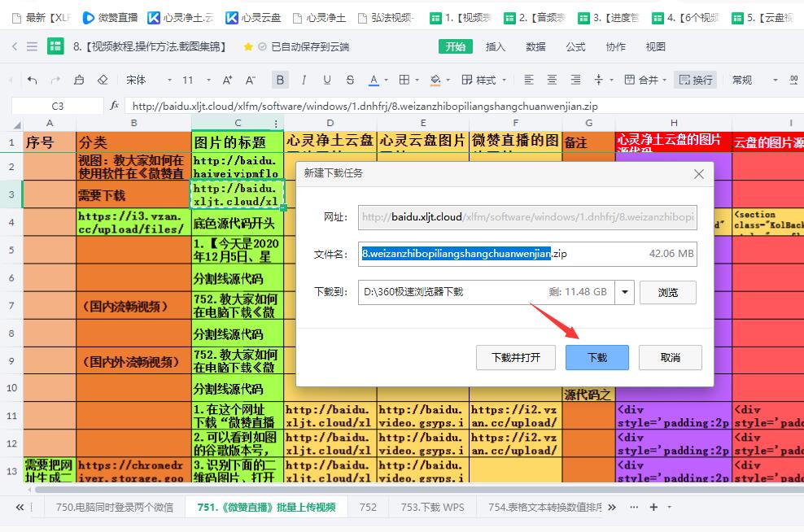Image resolution: width=804 pixels, height=532 pixels.
Task: Open the sheet tabs ellipsis menu
Action: coord(634,507)
